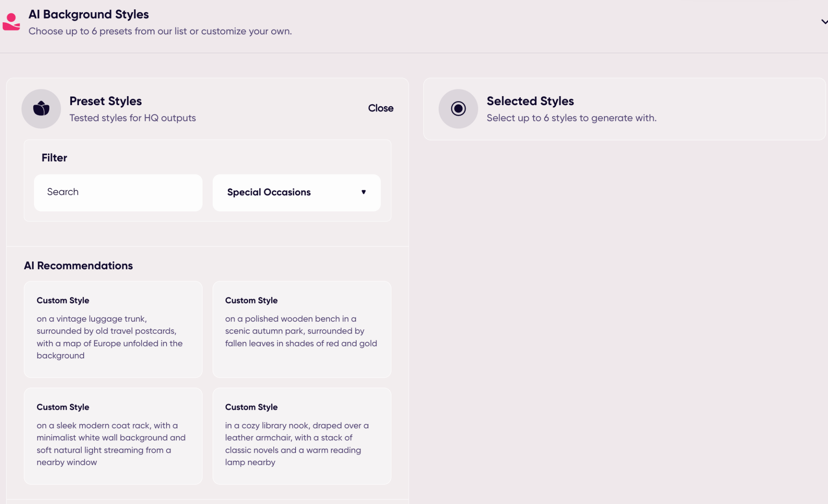This screenshot has width=828, height=504.
Task: Click 'Choose up to 6 presets' header description
Action: [x=160, y=31]
